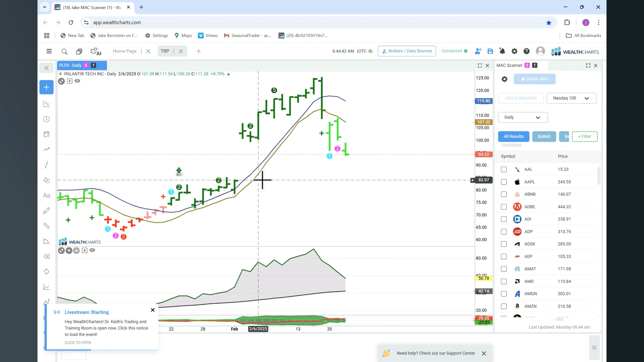Open Chrome tab search dropdown

44,7
